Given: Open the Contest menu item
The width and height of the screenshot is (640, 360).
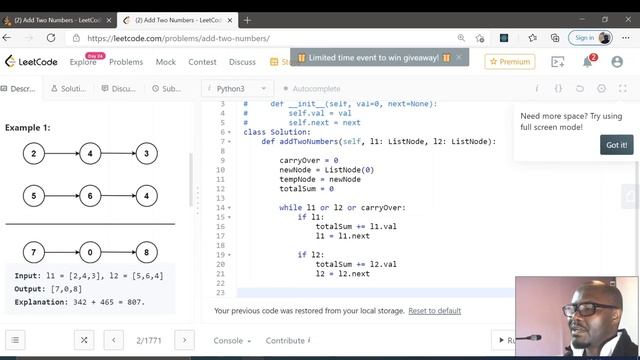Looking at the screenshot, I should click(202, 62).
